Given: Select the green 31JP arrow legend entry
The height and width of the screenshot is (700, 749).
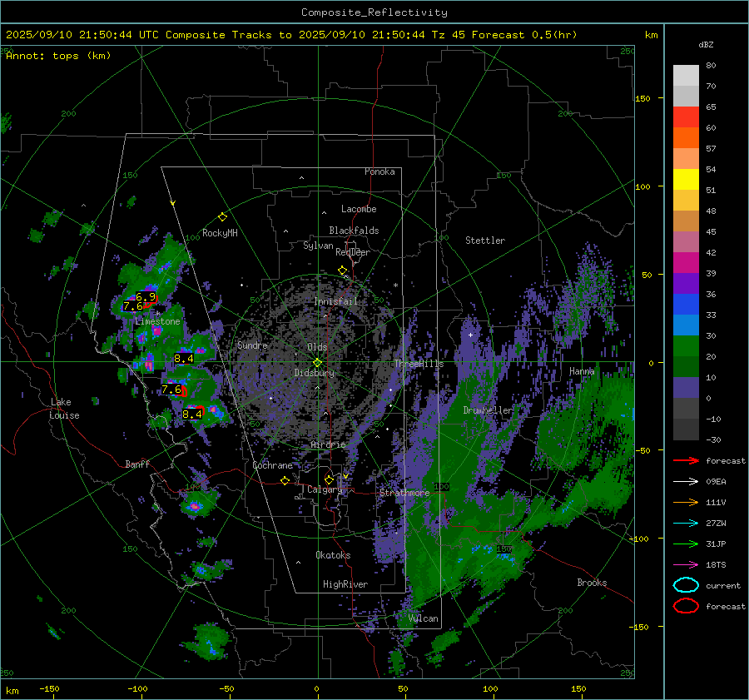Looking at the screenshot, I should click(686, 544).
